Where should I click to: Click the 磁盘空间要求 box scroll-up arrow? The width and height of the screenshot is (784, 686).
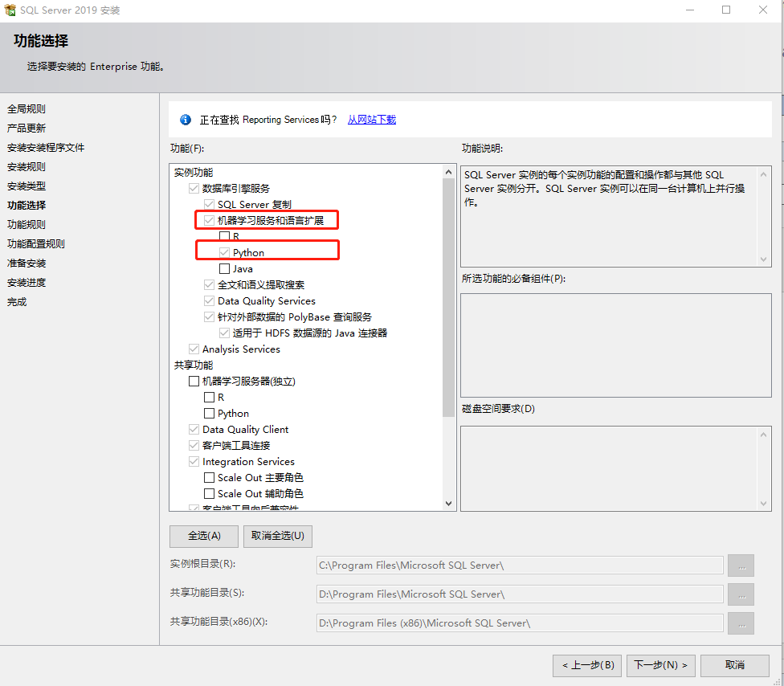point(763,435)
